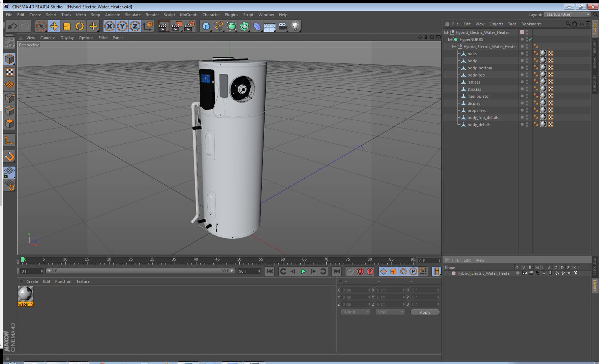Go to end of animation
The height and width of the screenshot is (364, 599).
click(x=336, y=271)
